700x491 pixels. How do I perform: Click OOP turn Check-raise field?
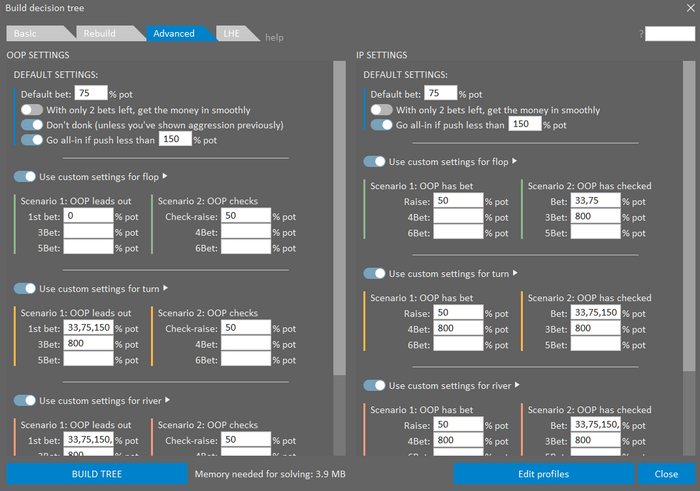coord(246,328)
